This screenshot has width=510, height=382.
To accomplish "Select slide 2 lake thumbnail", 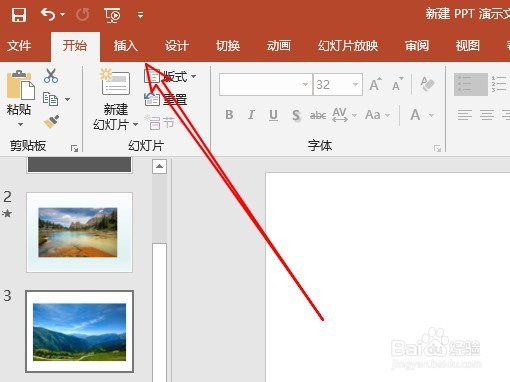I will coord(79,232).
